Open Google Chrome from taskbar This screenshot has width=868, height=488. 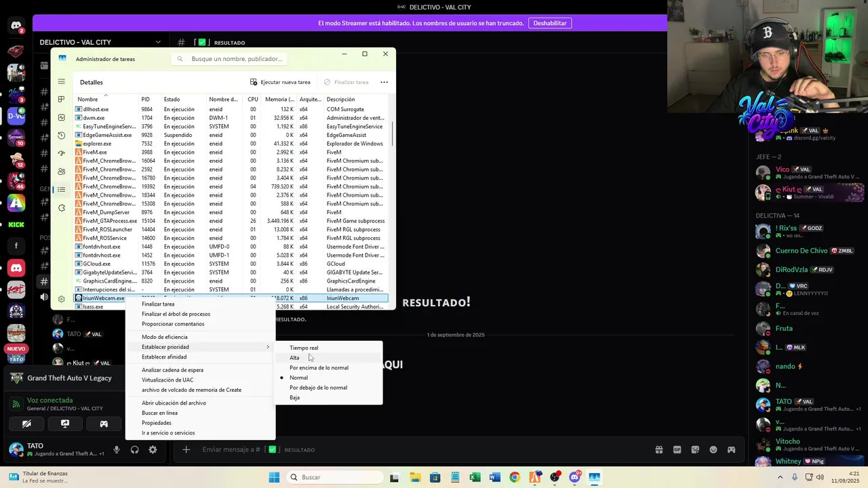[x=515, y=477]
